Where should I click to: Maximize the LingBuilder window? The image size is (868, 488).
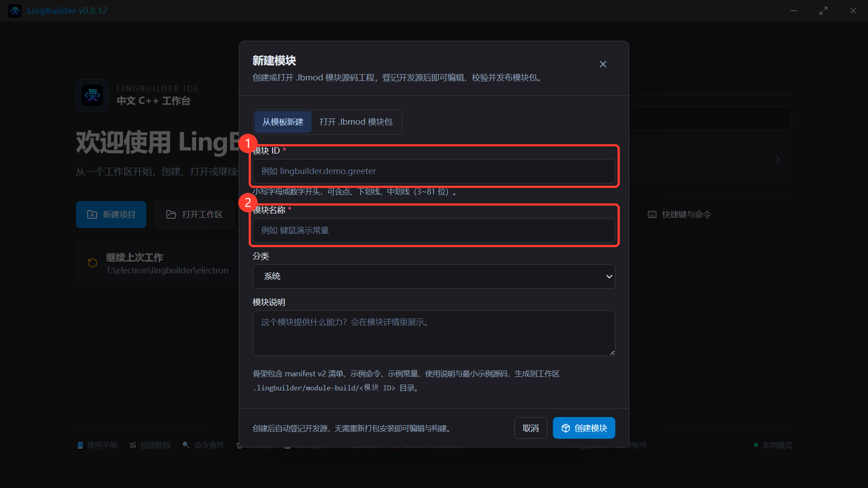coord(823,10)
